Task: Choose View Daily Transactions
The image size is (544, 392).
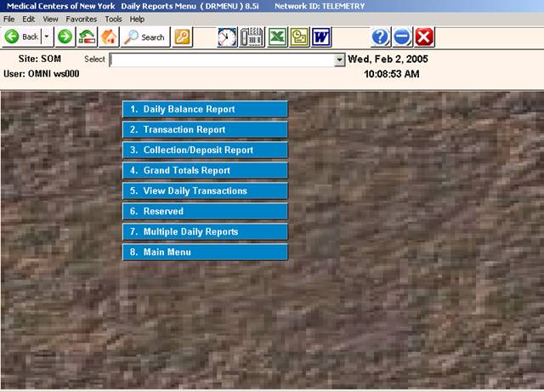Action: point(206,190)
